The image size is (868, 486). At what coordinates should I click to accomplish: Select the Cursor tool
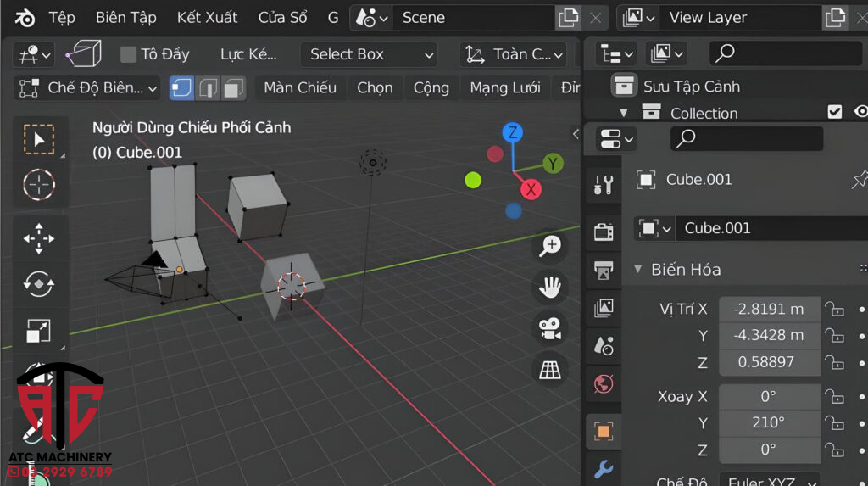click(39, 184)
